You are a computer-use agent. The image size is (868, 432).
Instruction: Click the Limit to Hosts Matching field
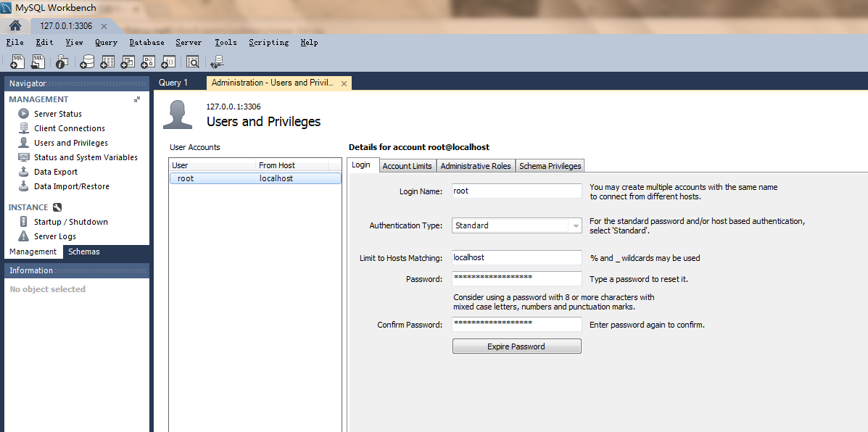[x=516, y=258]
